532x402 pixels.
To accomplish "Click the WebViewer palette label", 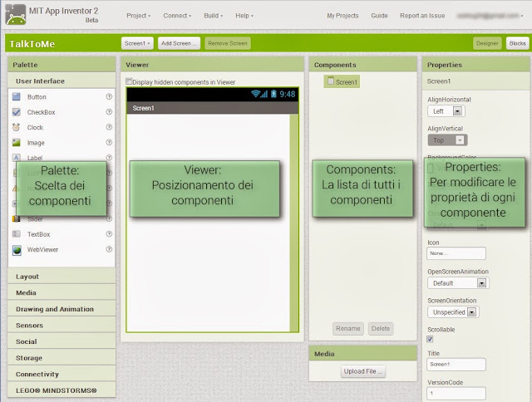I will pyautogui.click(x=42, y=249).
